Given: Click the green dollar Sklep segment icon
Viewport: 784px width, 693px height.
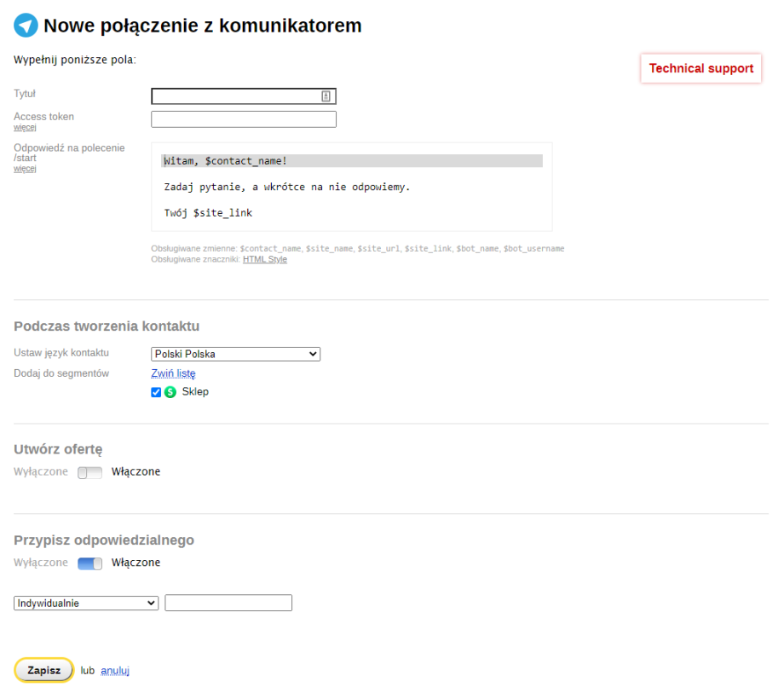Looking at the screenshot, I should click(170, 392).
